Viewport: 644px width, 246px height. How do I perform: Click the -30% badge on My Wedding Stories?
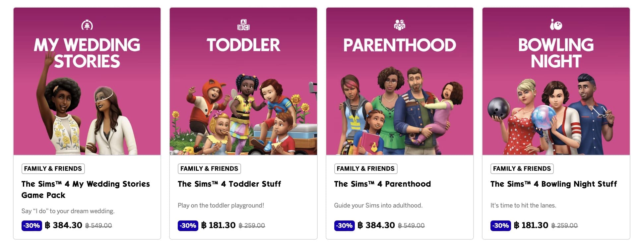click(32, 226)
